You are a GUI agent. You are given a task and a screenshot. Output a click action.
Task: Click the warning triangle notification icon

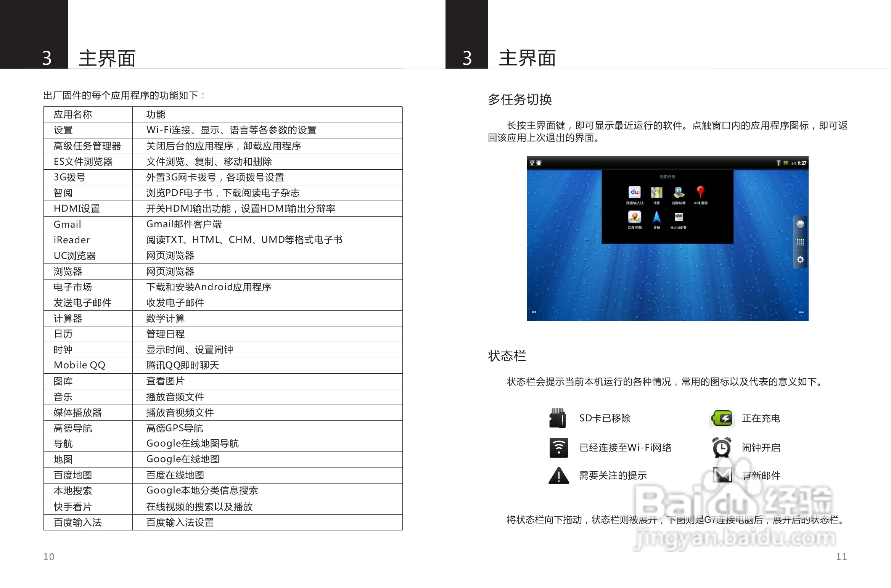[559, 476]
